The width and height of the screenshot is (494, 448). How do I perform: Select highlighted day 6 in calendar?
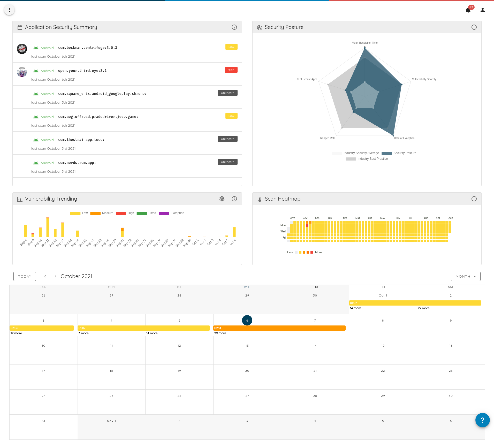click(247, 320)
